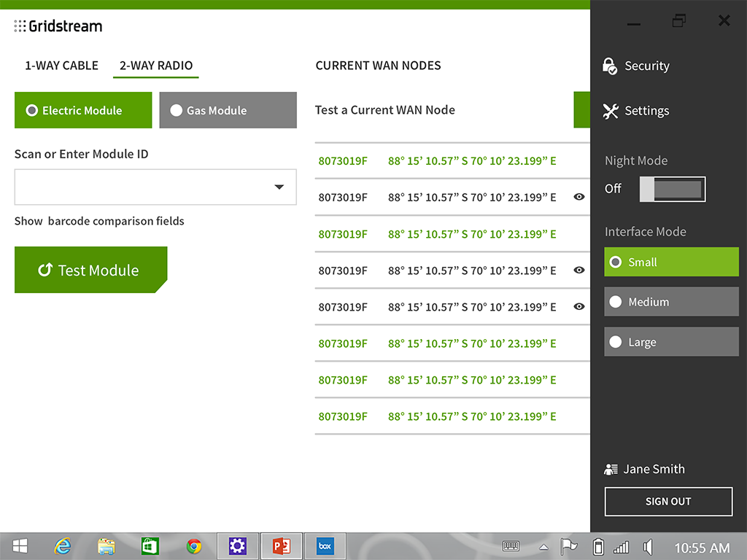Open the Box app in taskbar
Image resolution: width=747 pixels, height=560 pixels.
click(x=325, y=546)
